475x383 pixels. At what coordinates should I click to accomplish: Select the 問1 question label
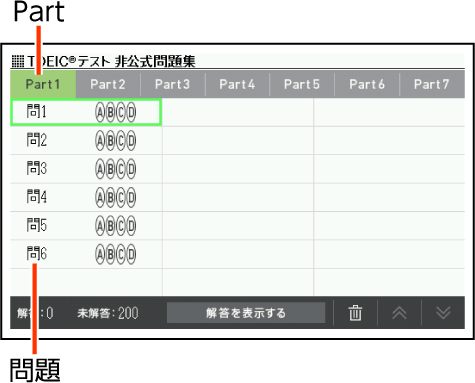(x=37, y=111)
